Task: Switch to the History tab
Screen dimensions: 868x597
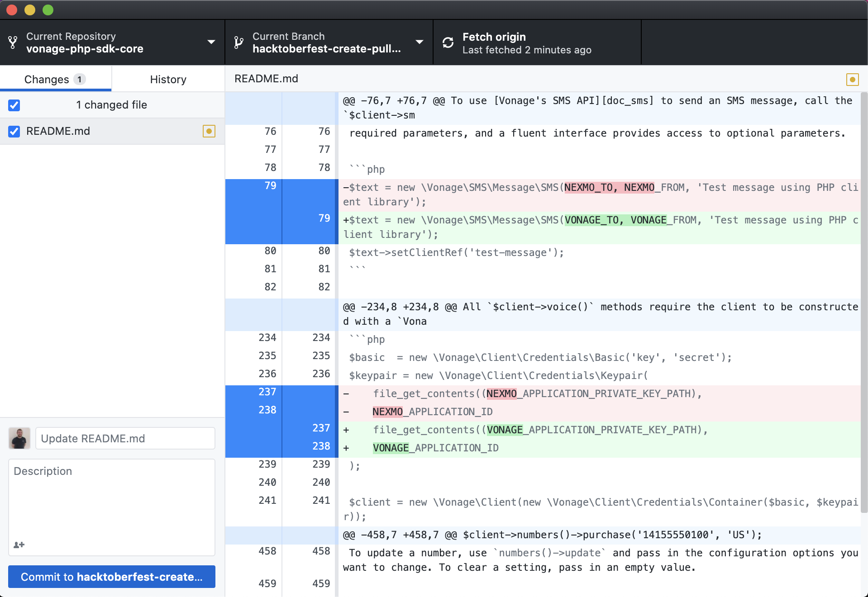Action: click(168, 79)
